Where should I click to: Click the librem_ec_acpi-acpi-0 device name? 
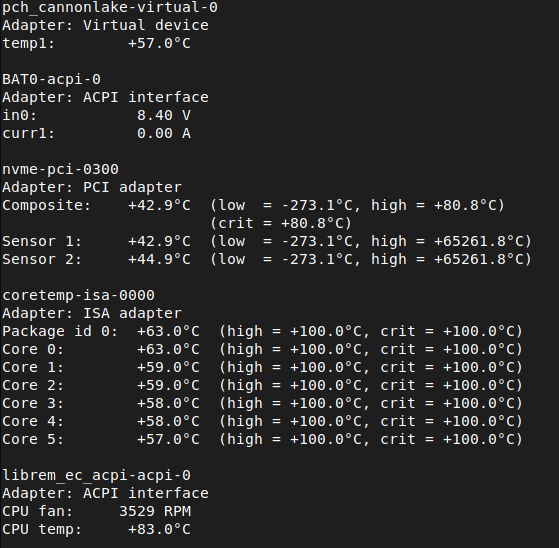(x=97, y=476)
